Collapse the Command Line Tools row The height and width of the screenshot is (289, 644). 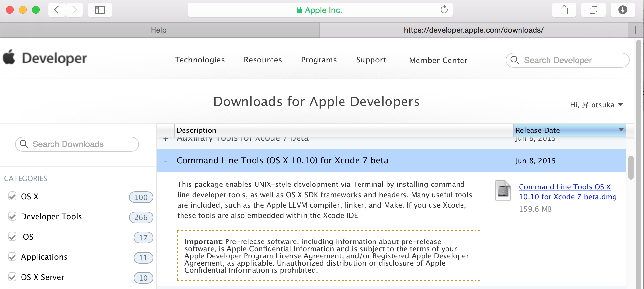point(166,161)
